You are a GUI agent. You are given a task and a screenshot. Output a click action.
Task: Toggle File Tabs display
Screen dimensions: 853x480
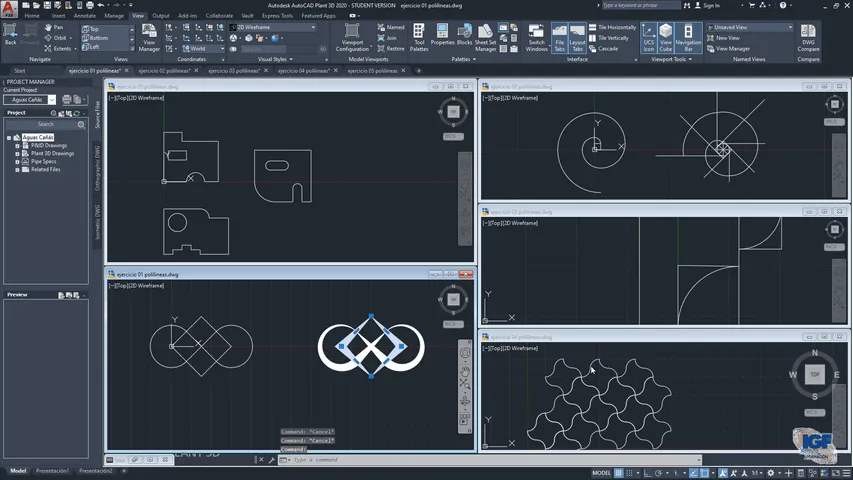559,38
